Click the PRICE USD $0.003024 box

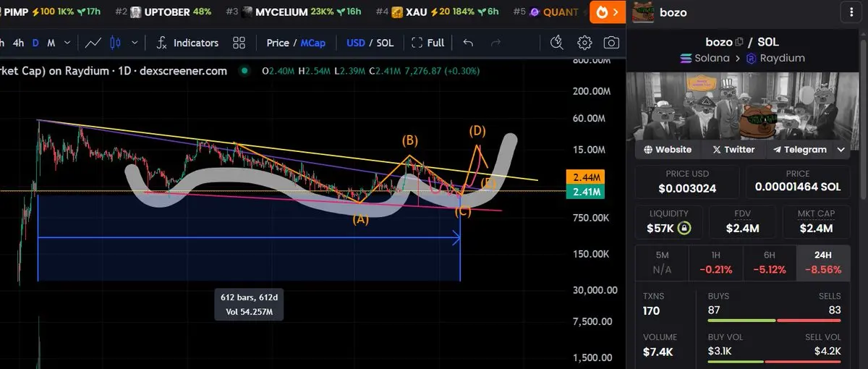coord(687,182)
